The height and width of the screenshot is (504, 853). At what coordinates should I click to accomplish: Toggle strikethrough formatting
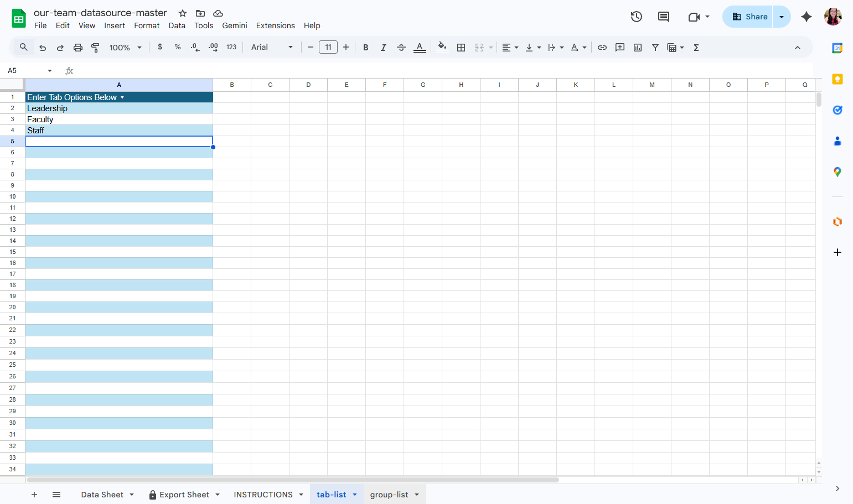pos(401,48)
